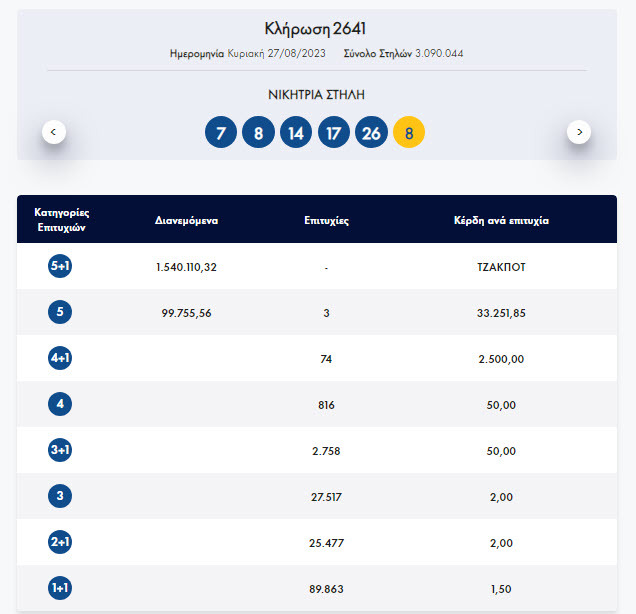This screenshot has height=614, width=636.
Task: Select the 3+1 category badge
Action: [x=60, y=451]
